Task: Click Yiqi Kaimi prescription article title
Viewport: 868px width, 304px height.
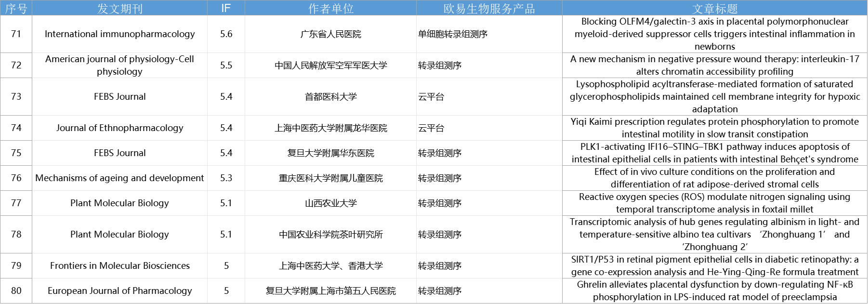Action: click(x=715, y=128)
